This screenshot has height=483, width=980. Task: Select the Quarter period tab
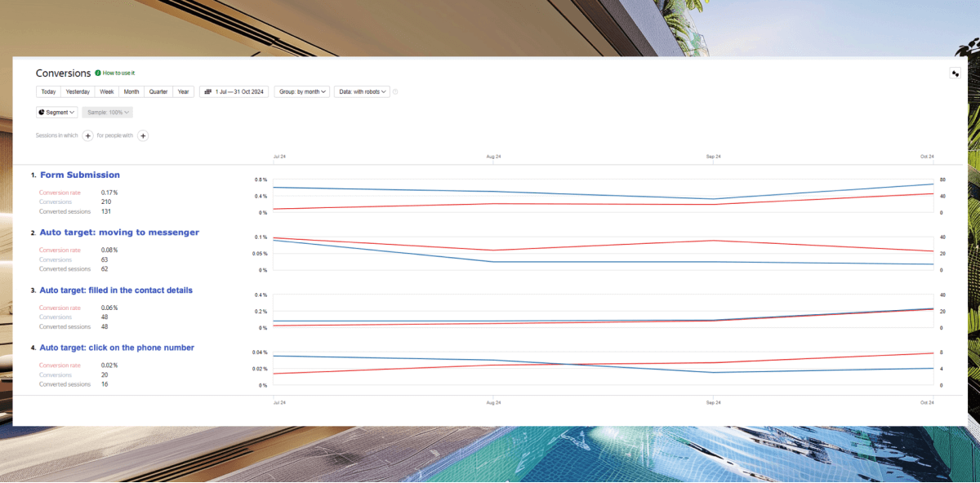pyautogui.click(x=158, y=92)
